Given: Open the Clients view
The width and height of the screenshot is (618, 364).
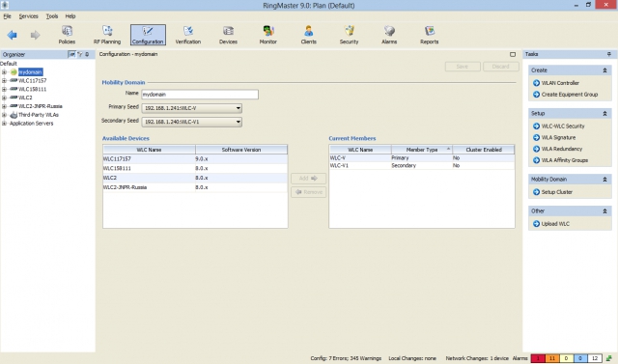Looking at the screenshot, I should click(309, 35).
